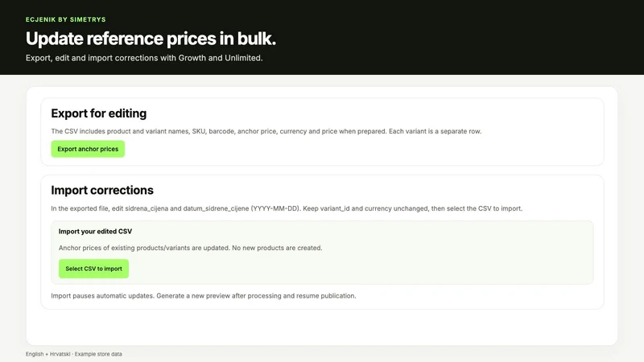
Task: Select the 'Update reference prices in bulk.' headline
Action: tap(151, 39)
